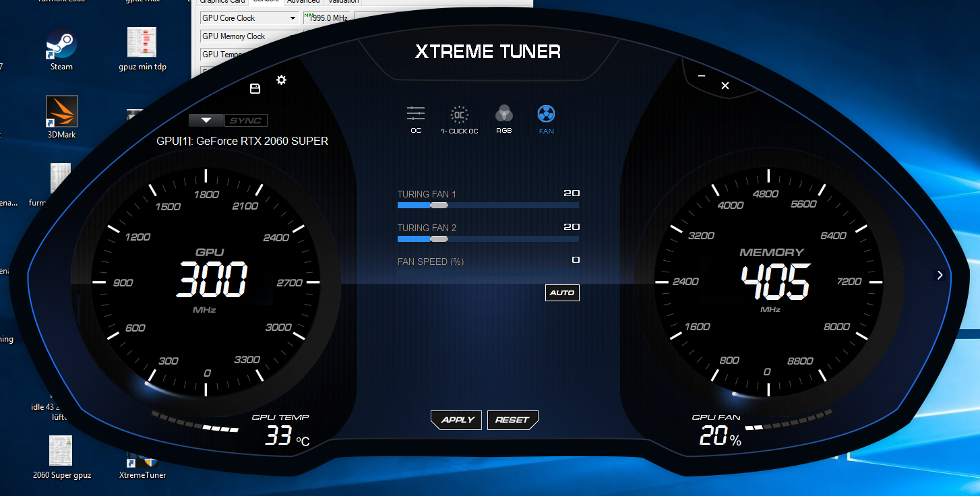Image resolution: width=980 pixels, height=496 pixels.
Task: Click the AUTO fan mode button
Action: (x=562, y=292)
